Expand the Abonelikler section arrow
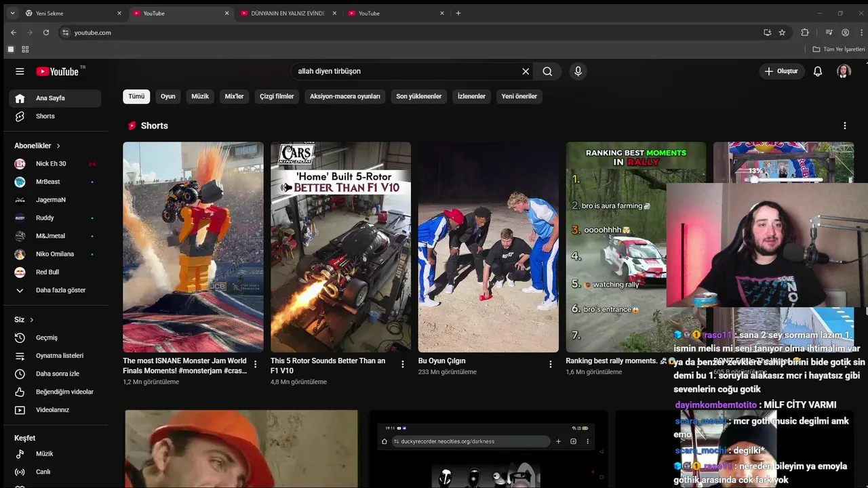This screenshot has width=868, height=488. point(58,146)
